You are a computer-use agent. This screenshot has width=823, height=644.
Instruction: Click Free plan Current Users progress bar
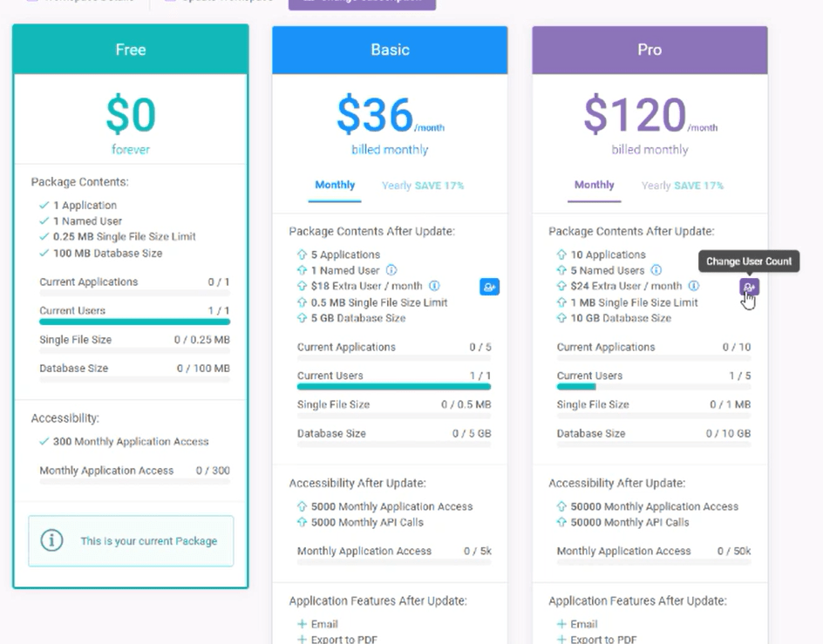(x=134, y=322)
